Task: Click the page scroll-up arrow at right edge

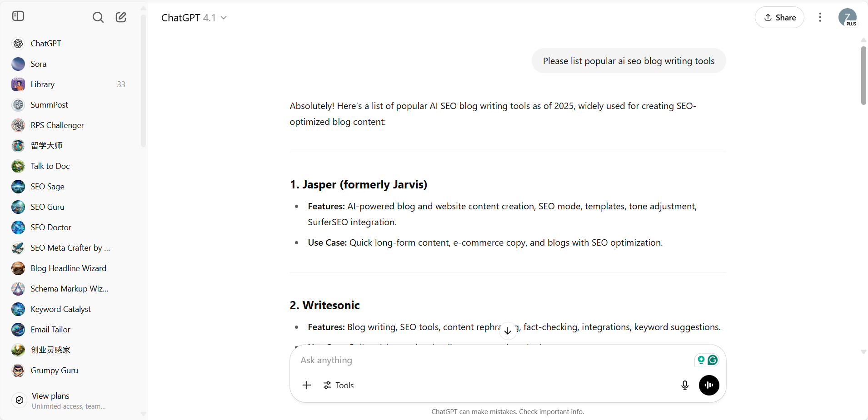Action: [x=863, y=40]
